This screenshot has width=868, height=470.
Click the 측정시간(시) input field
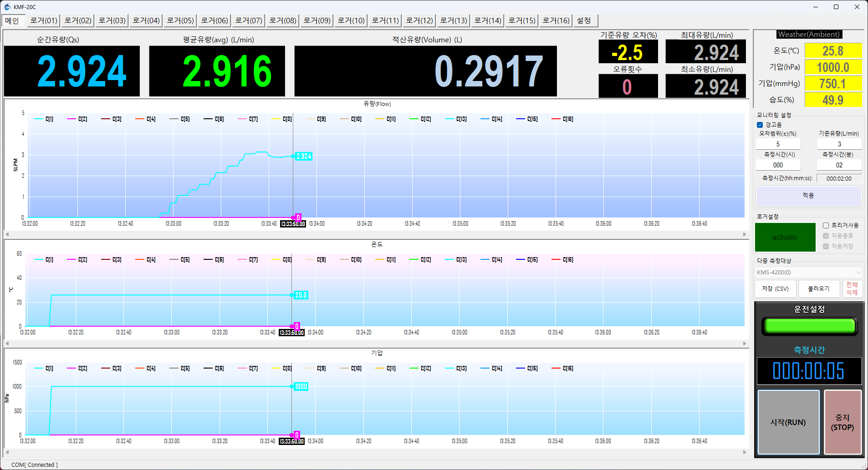coord(778,165)
